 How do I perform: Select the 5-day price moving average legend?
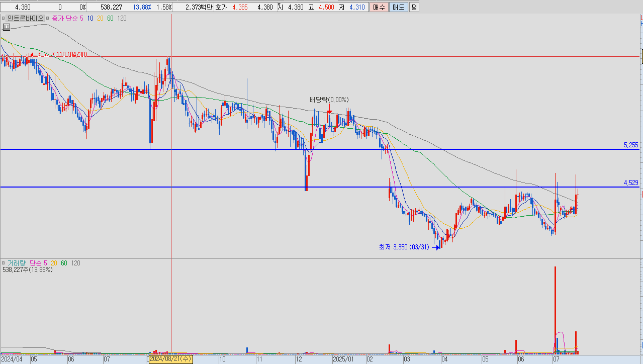[82, 18]
